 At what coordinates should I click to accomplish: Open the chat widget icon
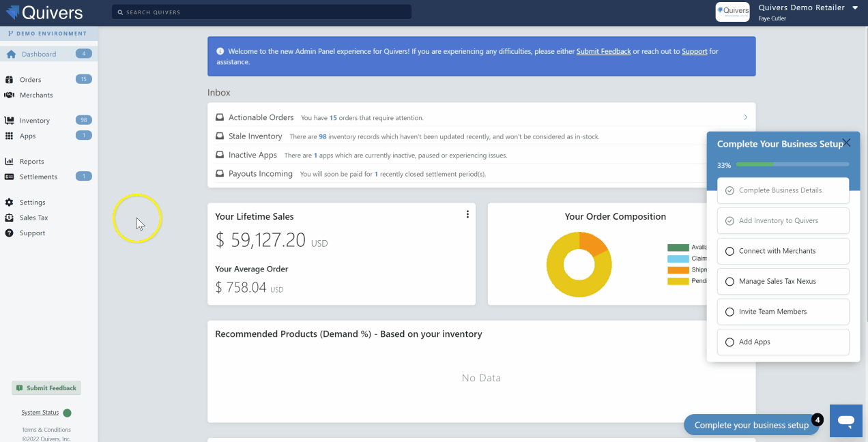click(846, 421)
